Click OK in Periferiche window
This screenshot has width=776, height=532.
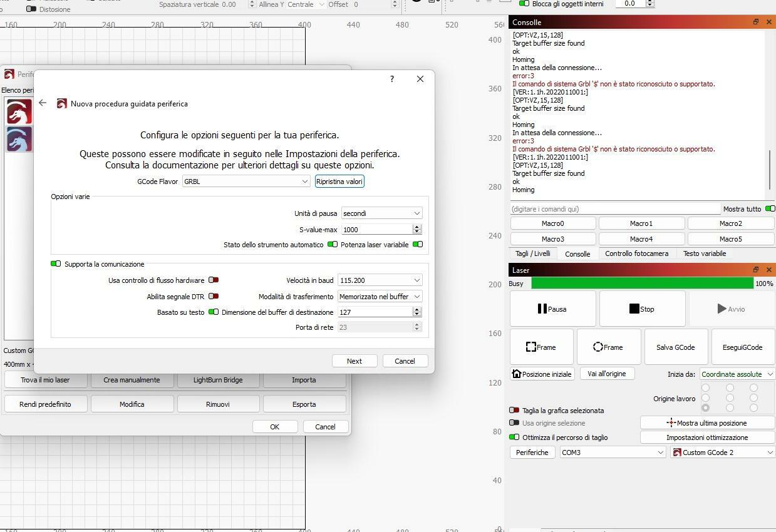coord(275,427)
